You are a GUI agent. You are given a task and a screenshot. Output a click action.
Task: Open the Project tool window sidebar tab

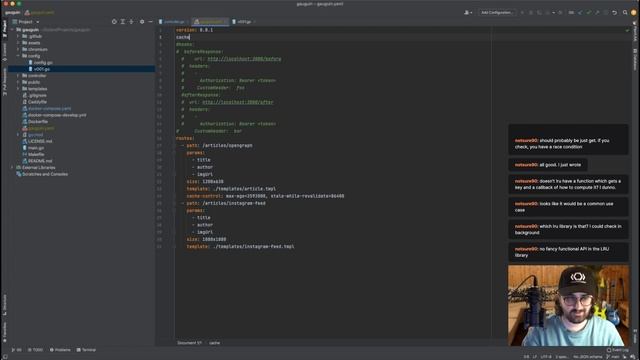[x=4, y=29]
